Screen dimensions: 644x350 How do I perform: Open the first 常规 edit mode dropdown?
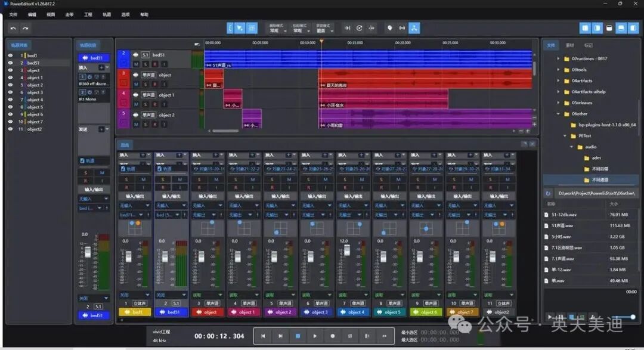pyautogui.click(x=277, y=29)
